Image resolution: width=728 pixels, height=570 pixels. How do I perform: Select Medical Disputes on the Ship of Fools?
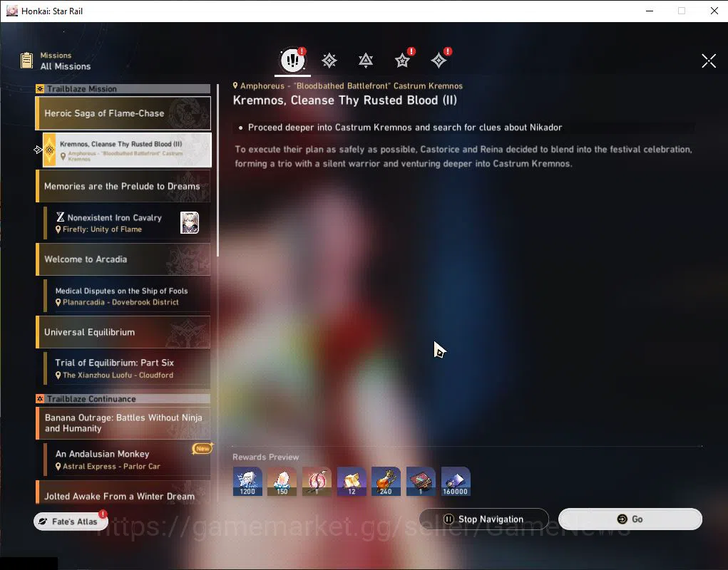127,296
